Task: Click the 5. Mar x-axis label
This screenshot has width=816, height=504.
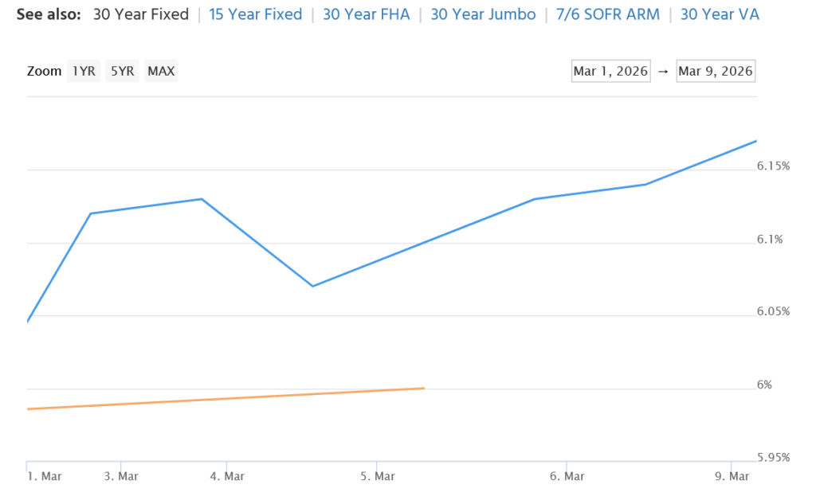Action: pos(378,477)
